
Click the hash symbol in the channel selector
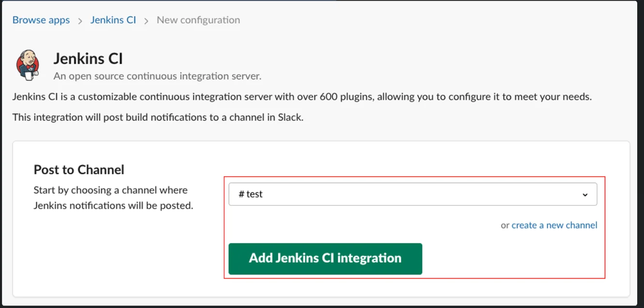[x=241, y=194]
